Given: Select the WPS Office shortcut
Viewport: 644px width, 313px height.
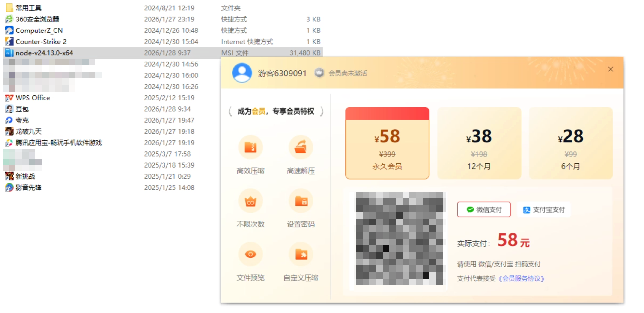Looking at the screenshot, I should point(33,98).
